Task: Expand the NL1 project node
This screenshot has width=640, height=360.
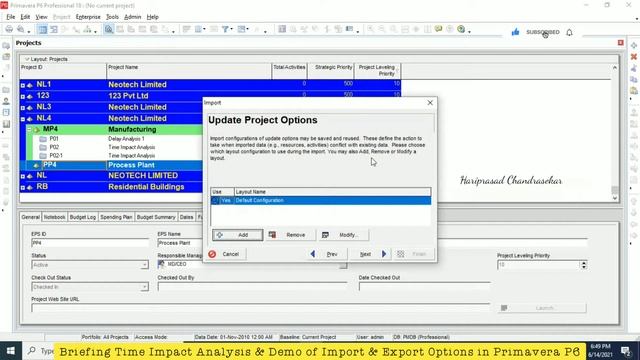Action: [23, 85]
